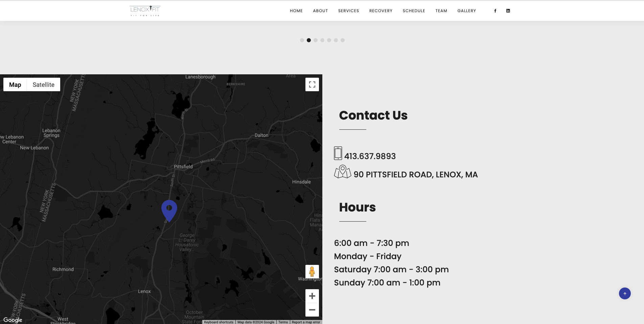Click the Contact Us heading
Image resolution: width=644 pixels, height=324 pixels.
pyautogui.click(x=373, y=115)
